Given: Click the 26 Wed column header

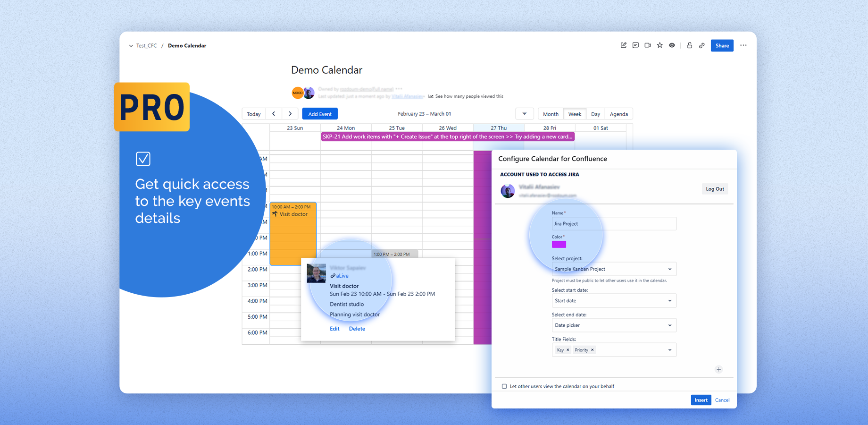Looking at the screenshot, I should [x=448, y=128].
